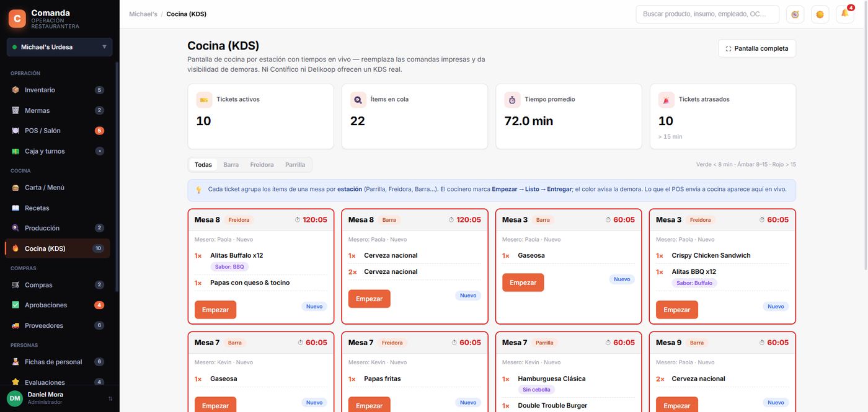Click the Papas fritas item on Mesa 7
This screenshot has height=412, width=868.
click(x=383, y=379)
